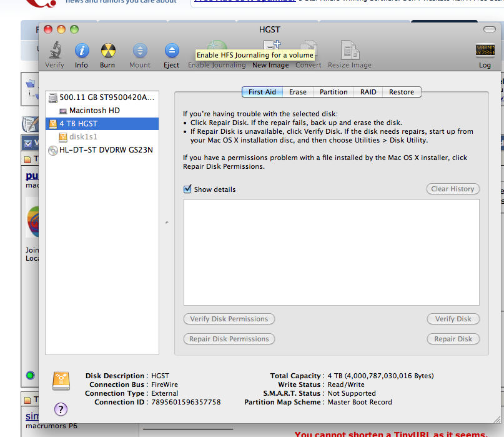The height and width of the screenshot is (437, 504).
Task: Select the 500.11 GB ST9500420A disk
Action: click(x=102, y=97)
